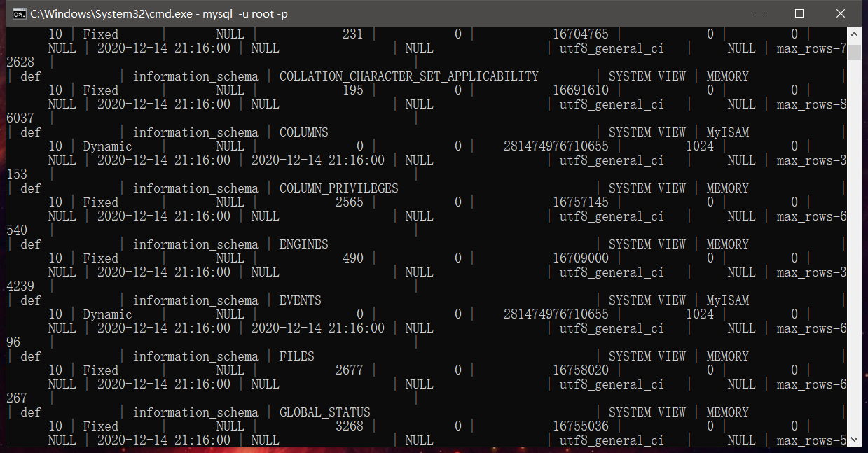The image size is (868, 453).
Task: Click the wrapped number 4239
Action: coord(20,286)
